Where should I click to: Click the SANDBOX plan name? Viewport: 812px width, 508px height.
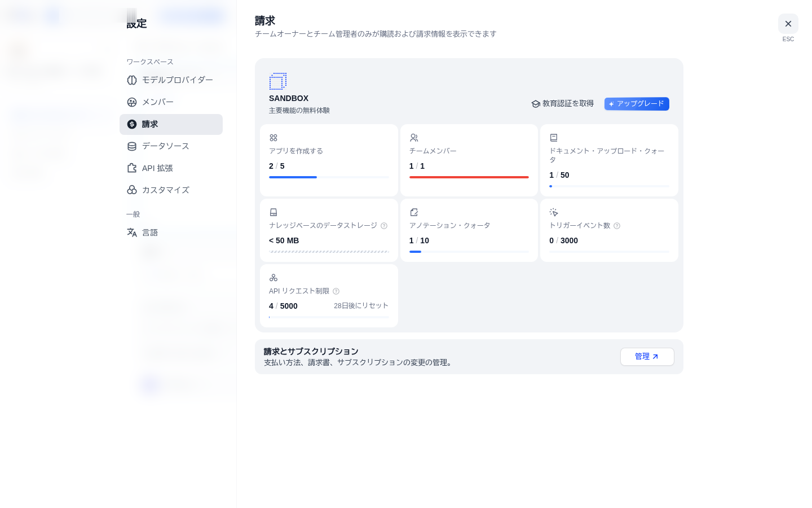click(x=289, y=98)
